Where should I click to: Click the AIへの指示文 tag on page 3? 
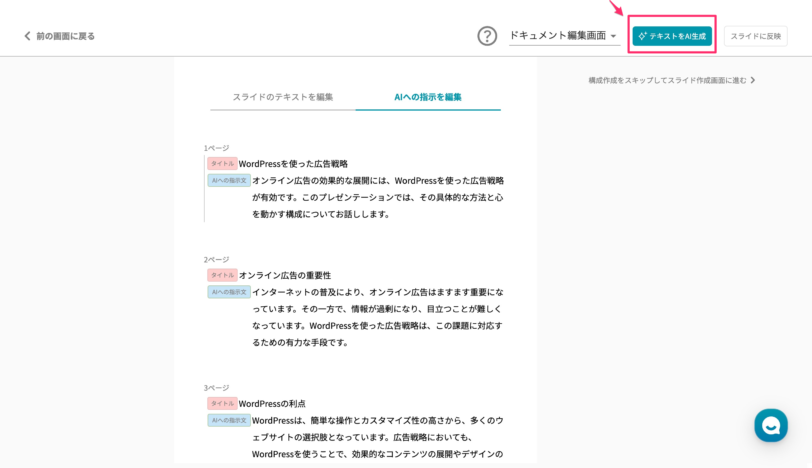pos(229,420)
